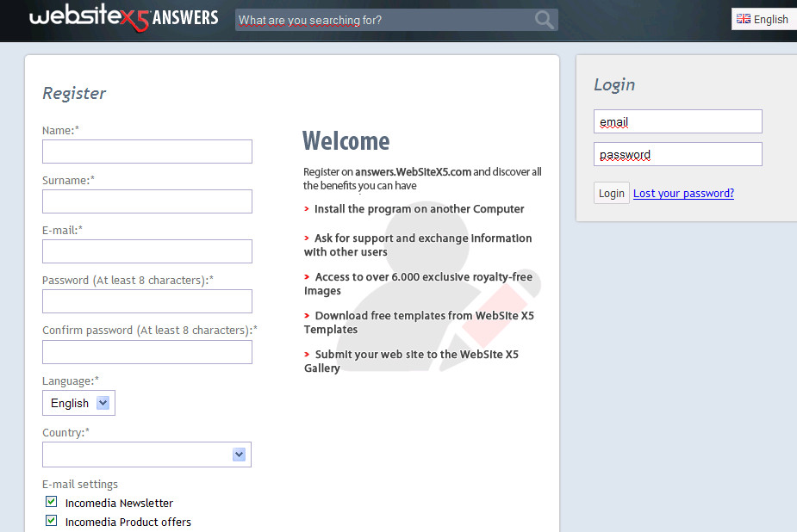
Task: Expand the Country dropdown list
Action: tap(146, 455)
